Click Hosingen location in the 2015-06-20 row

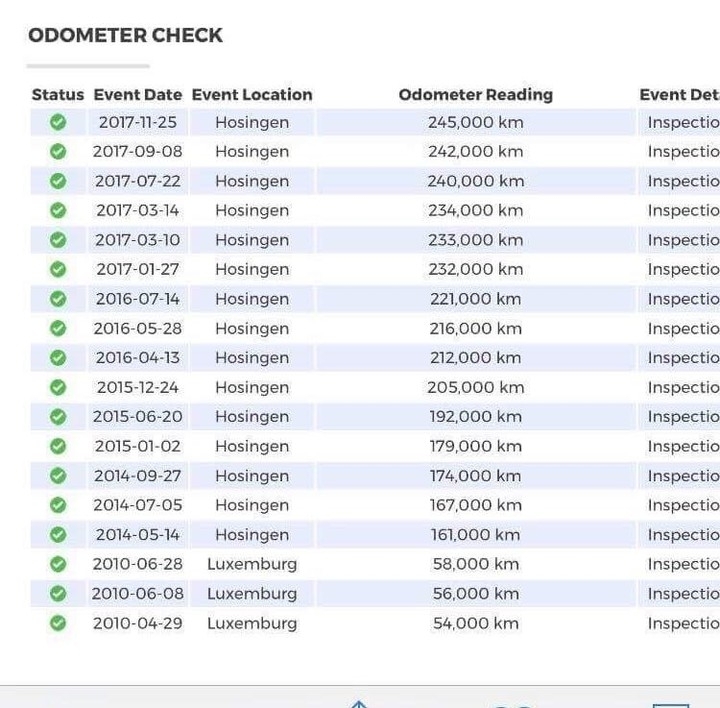[x=252, y=417]
